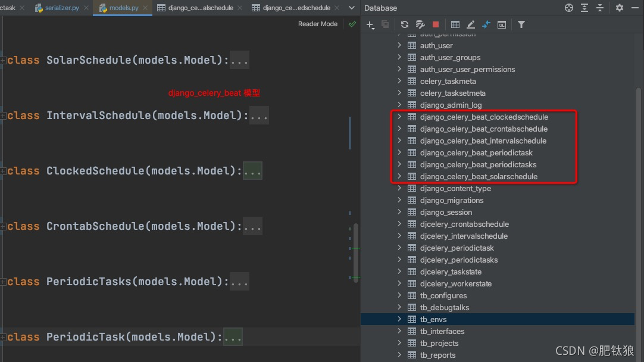This screenshot has height=362, width=644.
Task: Select the tb_interfaces table
Action: (442, 332)
